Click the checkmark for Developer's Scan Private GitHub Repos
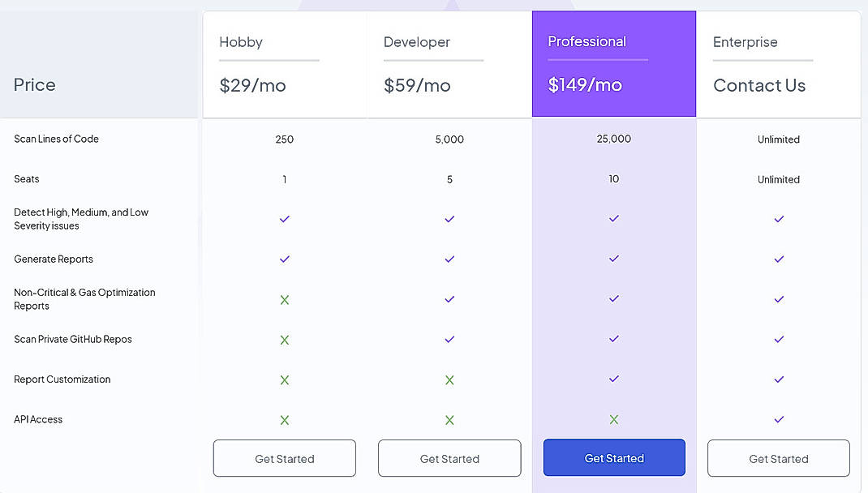Screen dimensions: 868x493 pyautogui.click(x=449, y=340)
